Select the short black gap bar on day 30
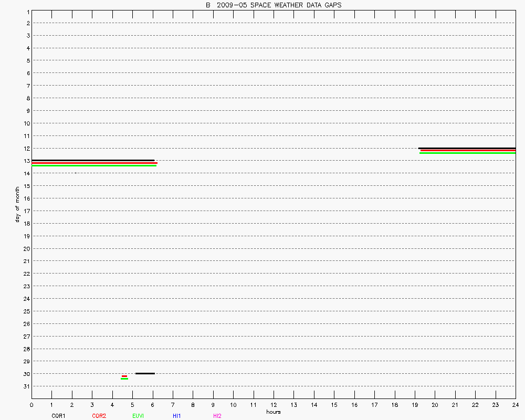Viewport: 525px width, 420px height. [145, 373]
